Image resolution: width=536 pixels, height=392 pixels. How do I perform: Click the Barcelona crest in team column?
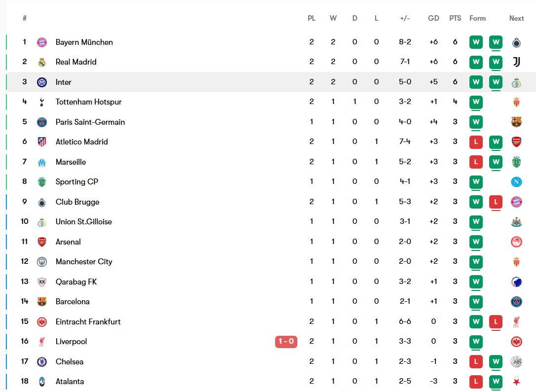point(42,302)
